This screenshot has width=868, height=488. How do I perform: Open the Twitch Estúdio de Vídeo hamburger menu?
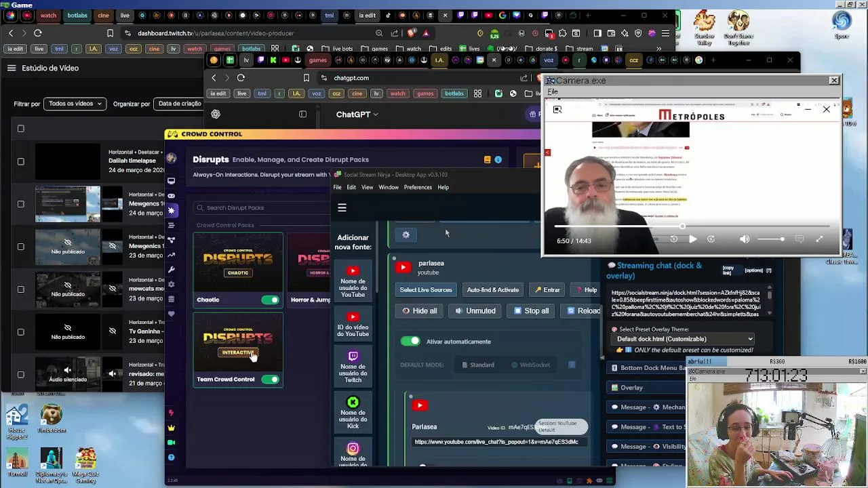pyautogui.click(x=12, y=68)
